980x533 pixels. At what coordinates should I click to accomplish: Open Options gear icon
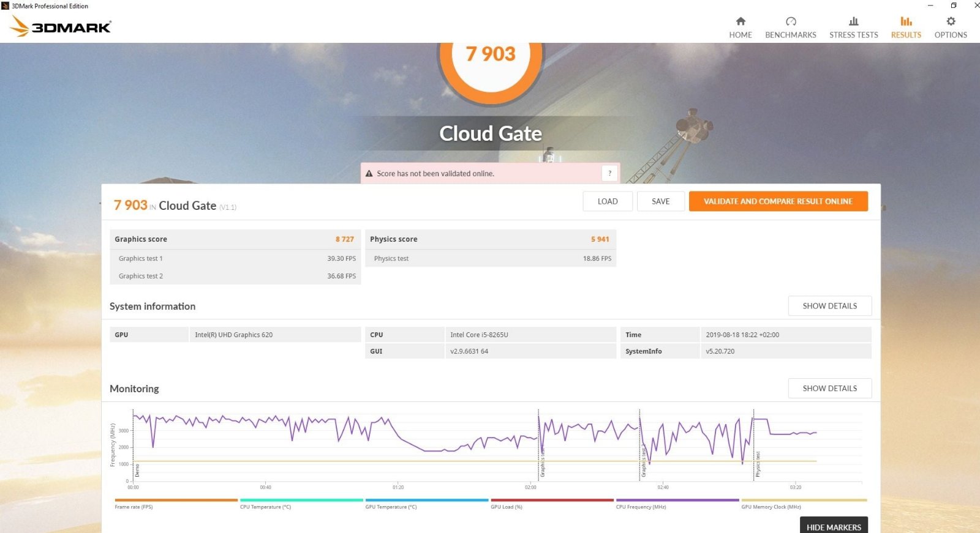pyautogui.click(x=951, y=21)
